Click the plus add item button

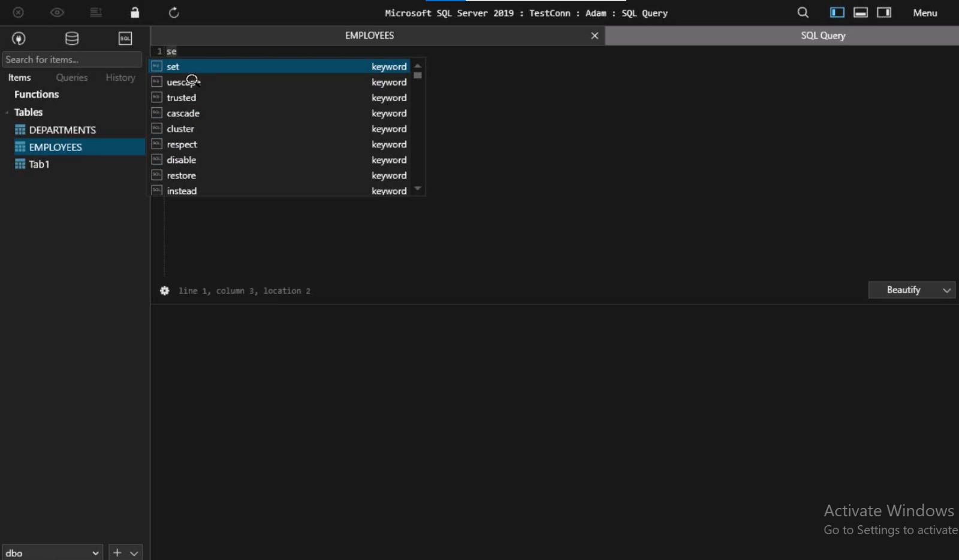(117, 552)
